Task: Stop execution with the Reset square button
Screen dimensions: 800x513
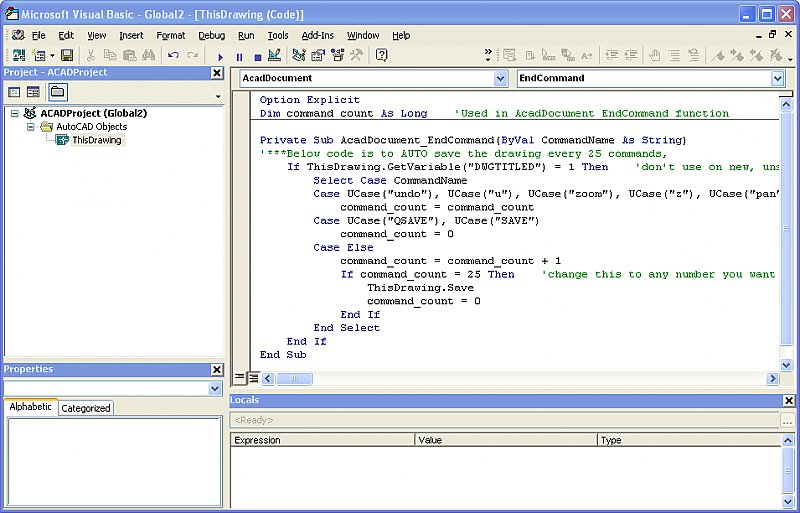Action: [x=258, y=57]
